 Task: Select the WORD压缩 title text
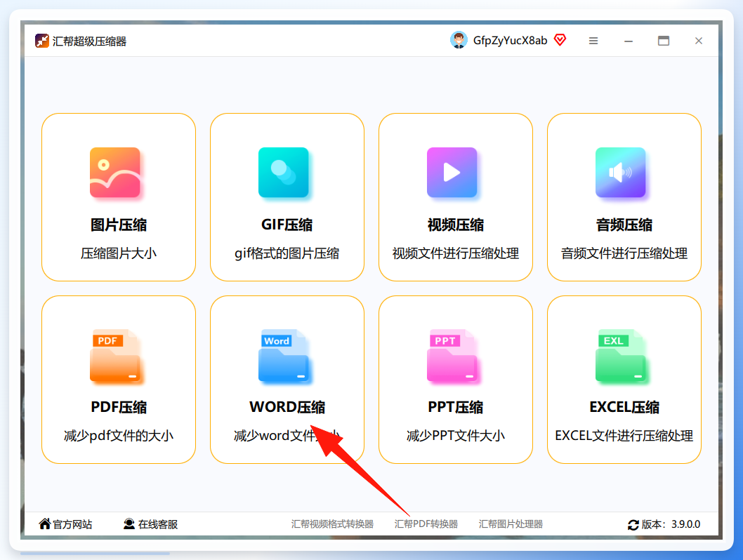pos(287,407)
